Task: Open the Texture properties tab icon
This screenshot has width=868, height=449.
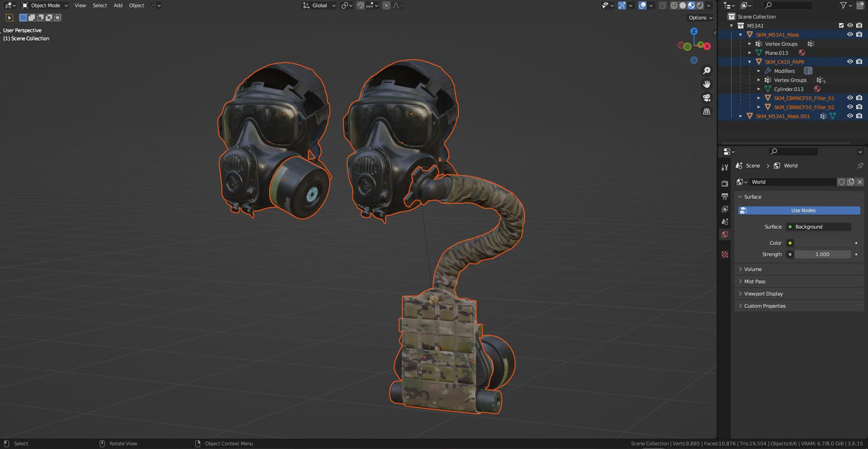Action: 725,255
